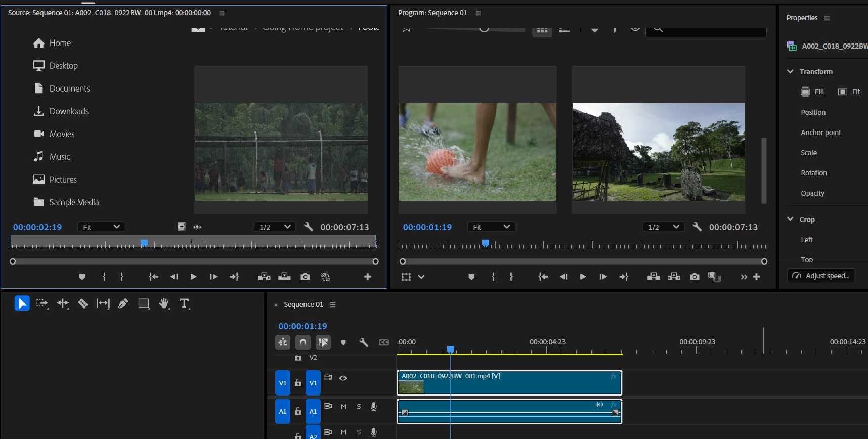
Task: Toggle V1 track output eye
Action: coord(343,378)
